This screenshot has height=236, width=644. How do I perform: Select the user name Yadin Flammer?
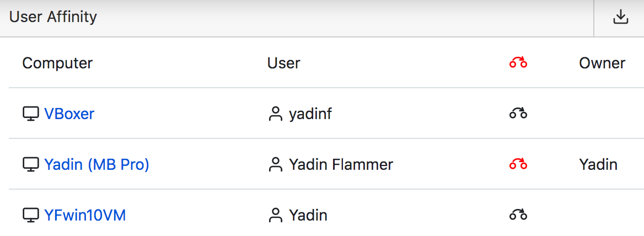point(341,164)
